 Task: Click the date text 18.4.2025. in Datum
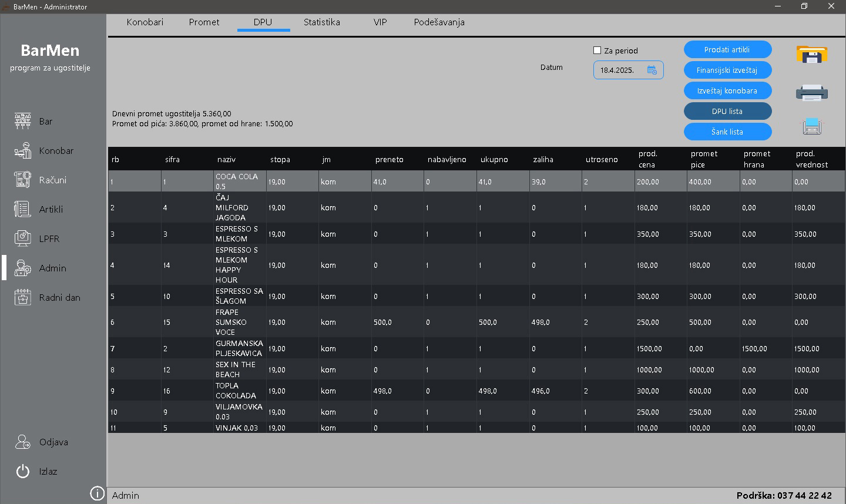click(617, 70)
